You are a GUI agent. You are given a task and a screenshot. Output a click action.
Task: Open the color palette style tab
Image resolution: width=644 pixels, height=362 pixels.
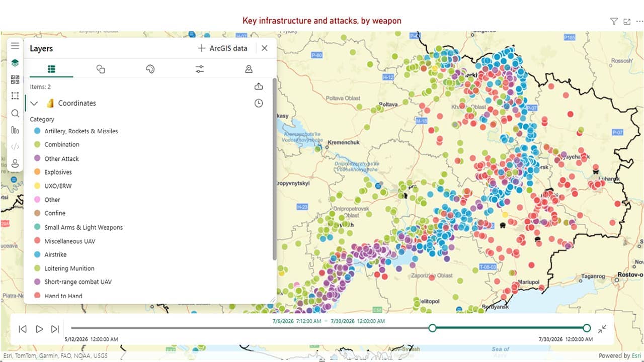coord(150,69)
